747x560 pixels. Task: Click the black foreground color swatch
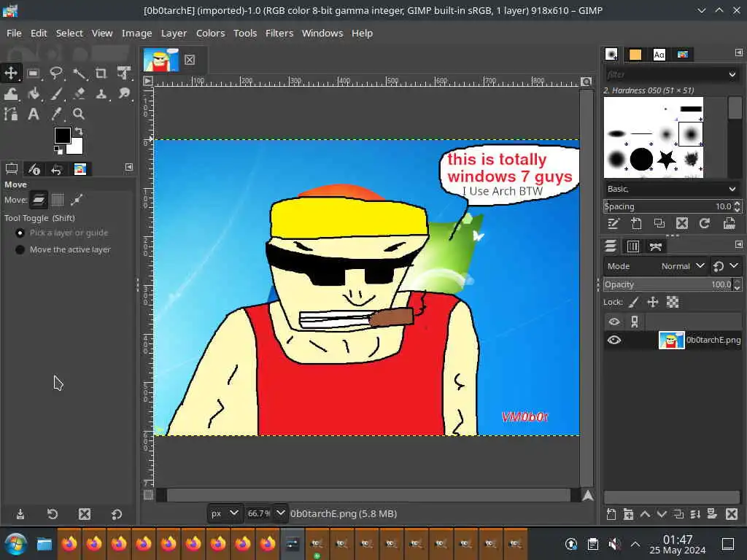(x=62, y=136)
